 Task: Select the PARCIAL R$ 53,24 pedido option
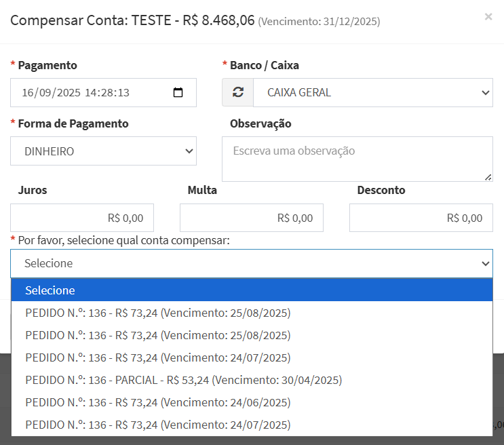click(183, 380)
